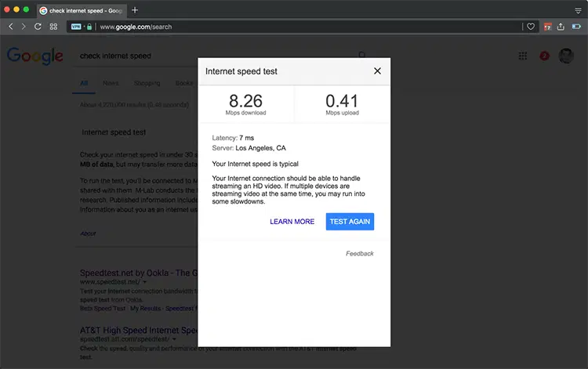This screenshot has height=369, width=588.
Task: Click the Feedback link in the dialog
Action: 360,254
